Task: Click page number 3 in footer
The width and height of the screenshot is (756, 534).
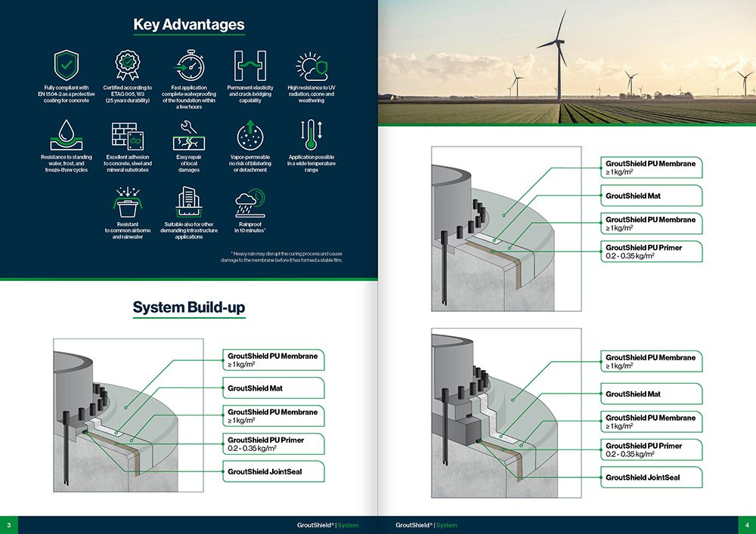Action: point(8,526)
